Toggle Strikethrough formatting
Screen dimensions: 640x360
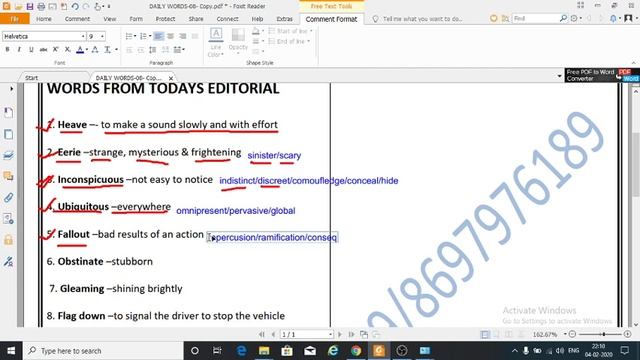[43, 49]
